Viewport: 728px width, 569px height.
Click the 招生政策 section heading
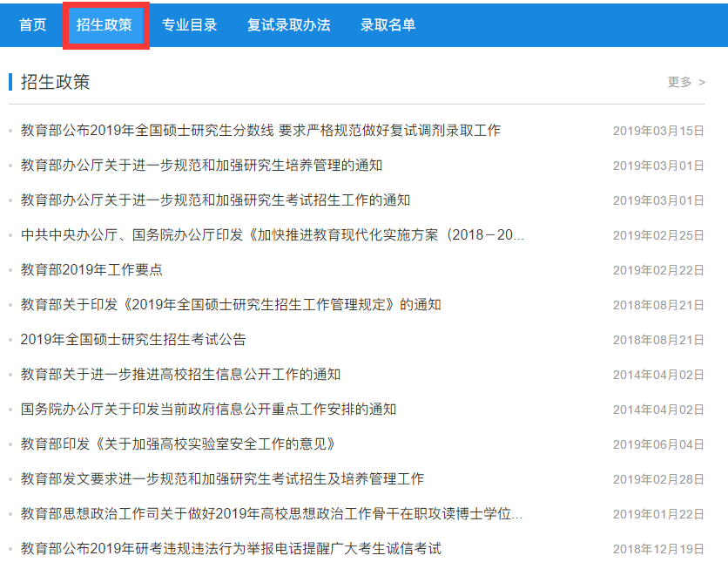(x=55, y=82)
